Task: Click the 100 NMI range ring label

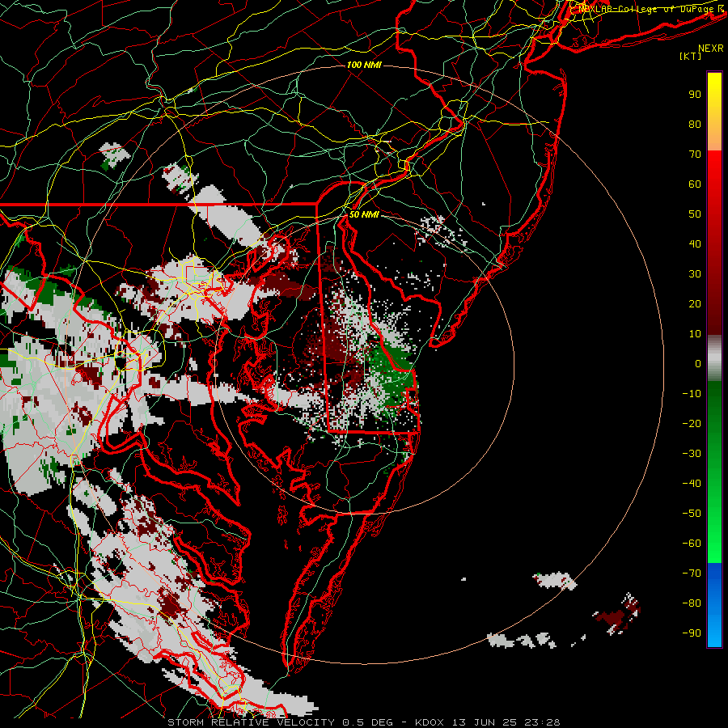Action: [364, 65]
